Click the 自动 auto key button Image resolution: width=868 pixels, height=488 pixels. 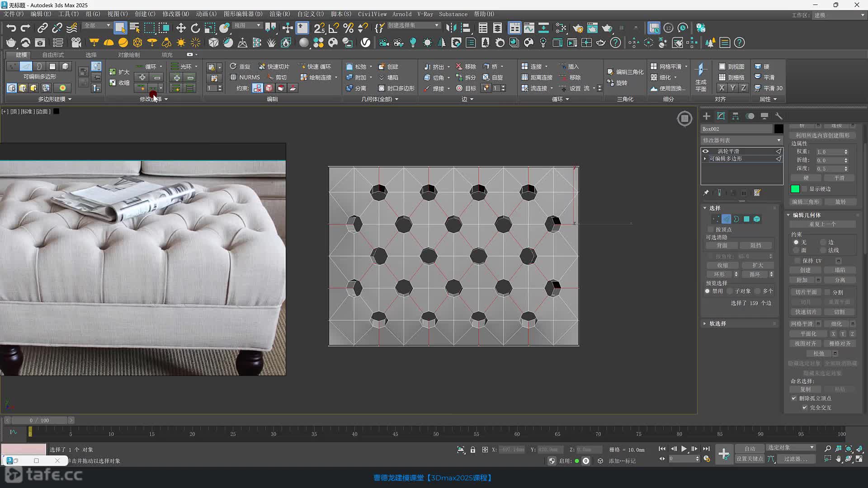[x=750, y=449]
